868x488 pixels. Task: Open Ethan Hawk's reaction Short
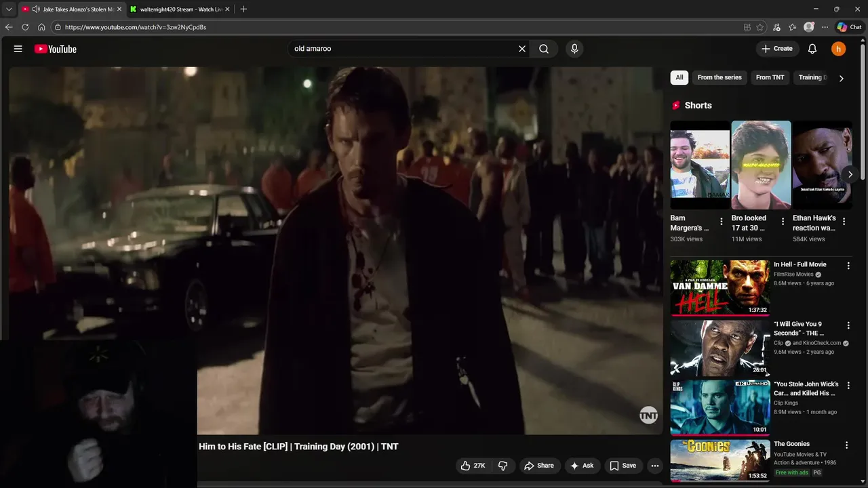(x=822, y=165)
